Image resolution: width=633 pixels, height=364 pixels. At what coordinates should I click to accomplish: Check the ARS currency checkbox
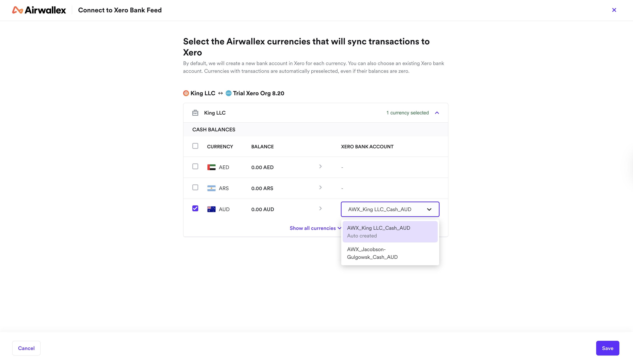195,188
